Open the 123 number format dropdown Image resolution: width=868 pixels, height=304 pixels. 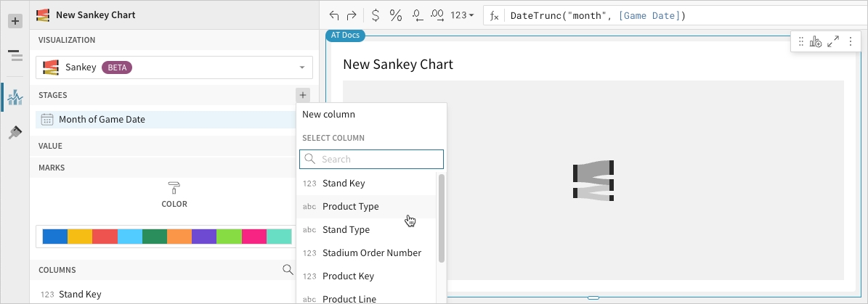coord(462,15)
